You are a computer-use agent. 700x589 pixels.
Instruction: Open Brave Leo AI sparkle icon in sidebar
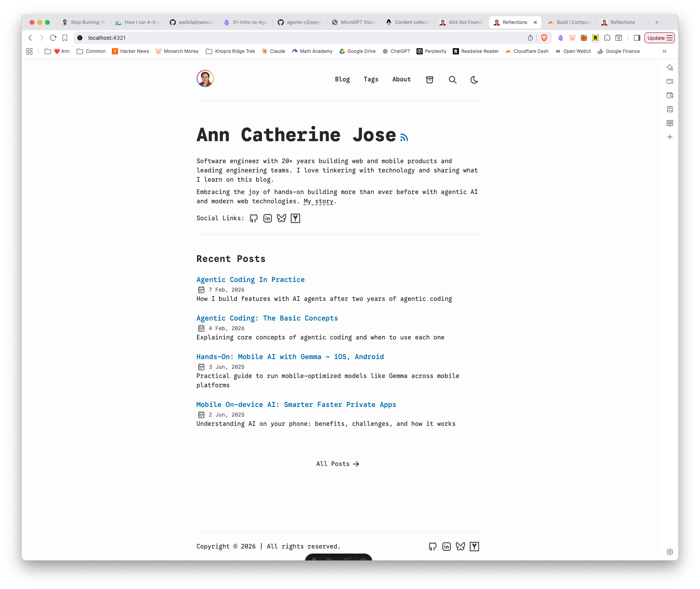tap(670, 68)
